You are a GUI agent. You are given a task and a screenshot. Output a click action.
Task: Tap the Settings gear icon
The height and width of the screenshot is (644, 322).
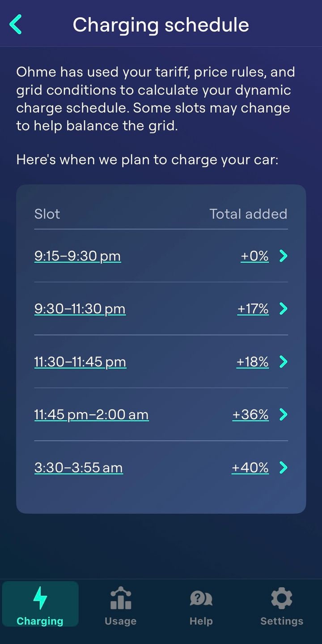pos(282,598)
